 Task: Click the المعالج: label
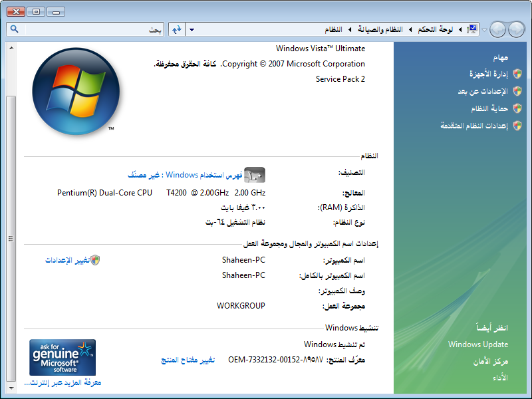tap(354, 193)
